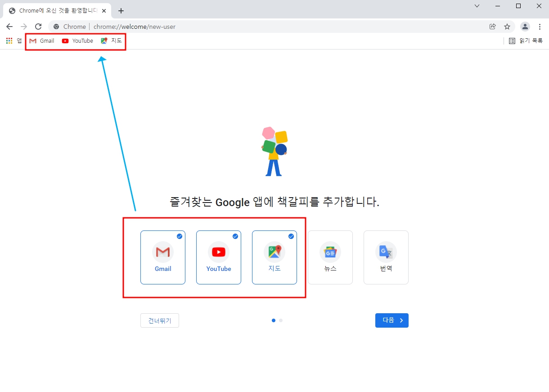The width and height of the screenshot is (549, 392).
Task: Open the 지도 bookmark in bookmarks bar
Action: click(111, 41)
